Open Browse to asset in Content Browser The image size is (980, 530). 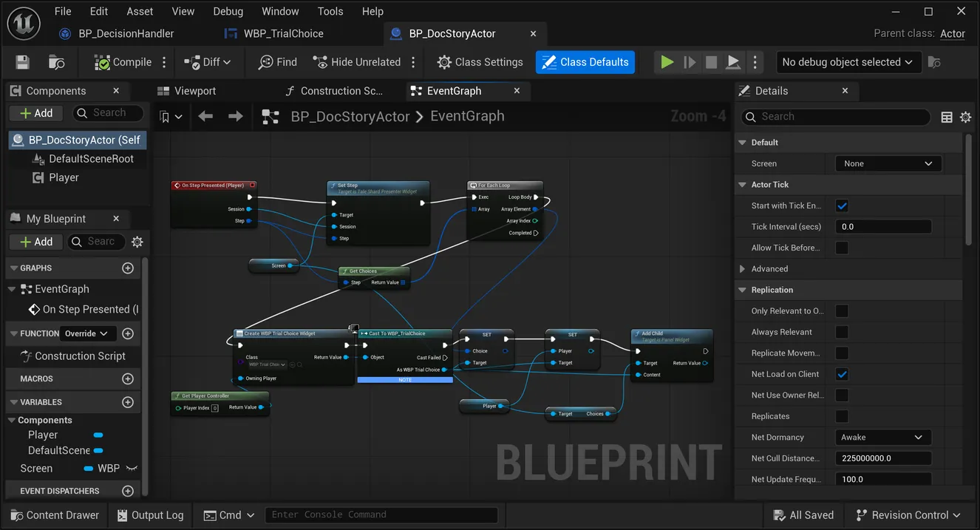tap(57, 62)
